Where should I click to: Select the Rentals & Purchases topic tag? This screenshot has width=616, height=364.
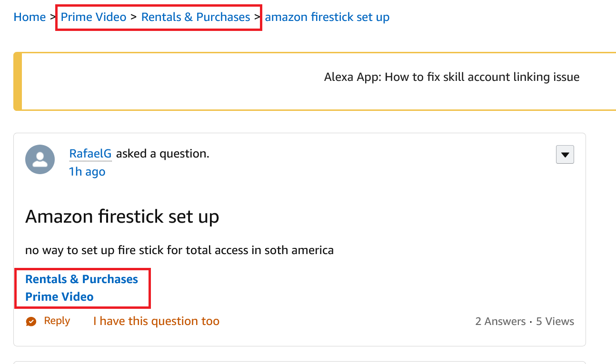[x=81, y=279]
